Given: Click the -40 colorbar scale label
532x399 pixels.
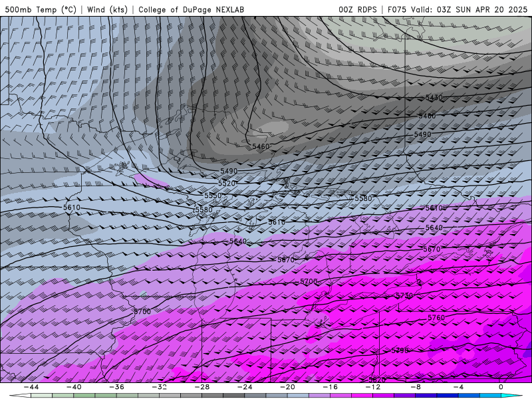Looking at the screenshot, I should tap(74, 387).
